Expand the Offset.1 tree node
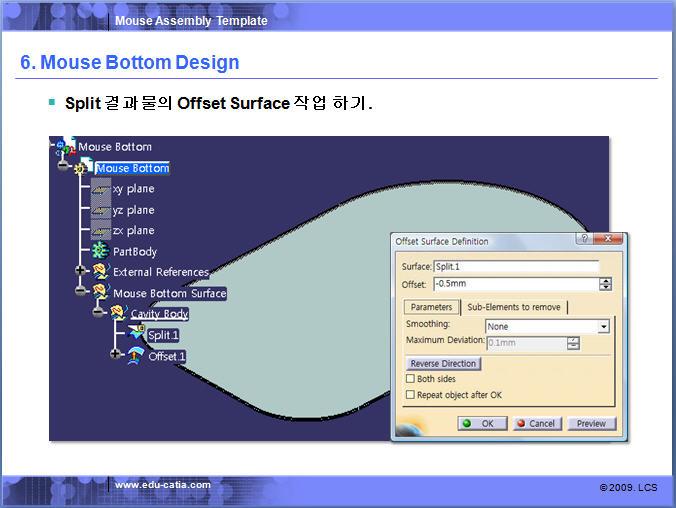 [x=116, y=355]
